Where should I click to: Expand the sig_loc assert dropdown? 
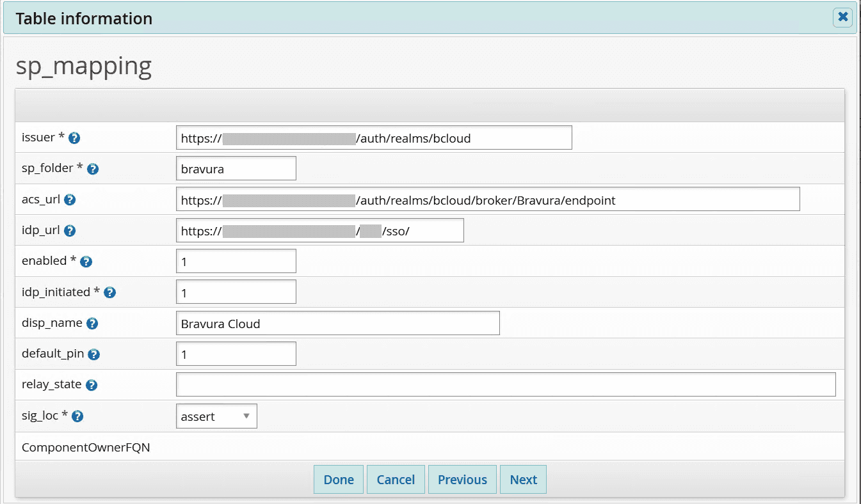216,416
